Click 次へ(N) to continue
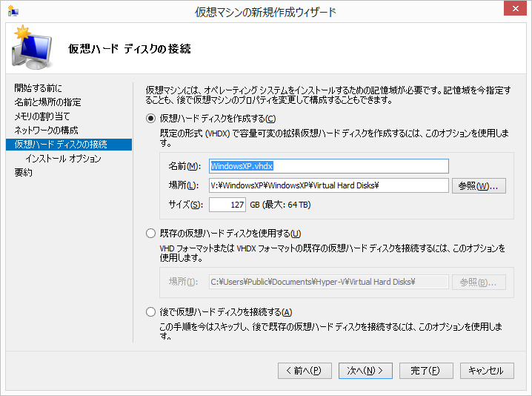 point(365,370)
